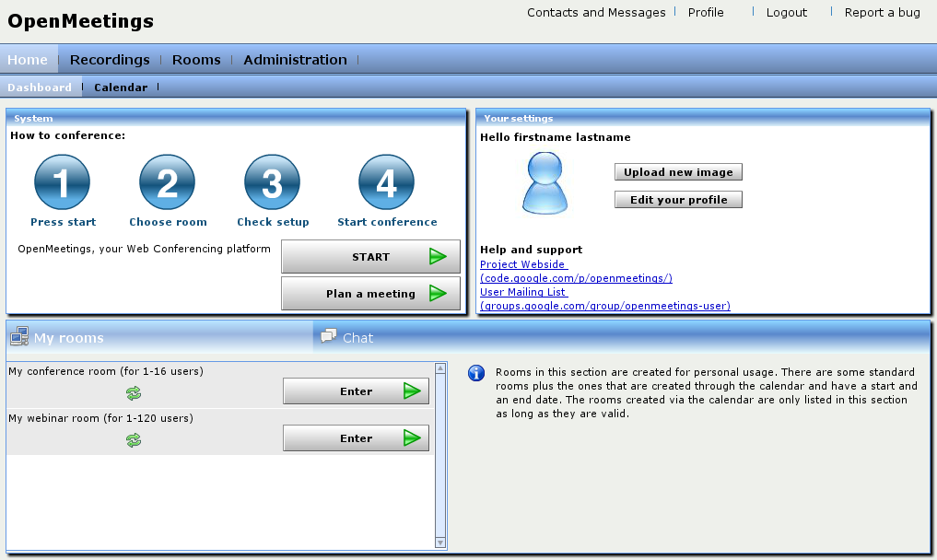Click Edit your profile button
This screenshot has width=937, height=560.
tap(678, 200)
